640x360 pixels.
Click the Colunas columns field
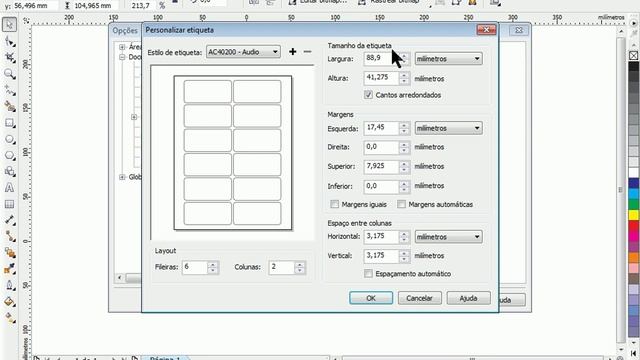[x=282, y=267]
